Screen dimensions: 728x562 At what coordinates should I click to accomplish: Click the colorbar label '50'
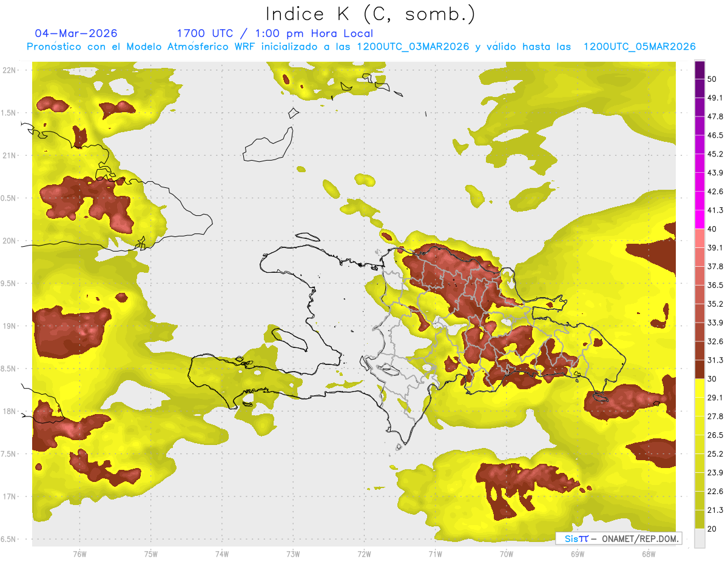coord(712,79)
